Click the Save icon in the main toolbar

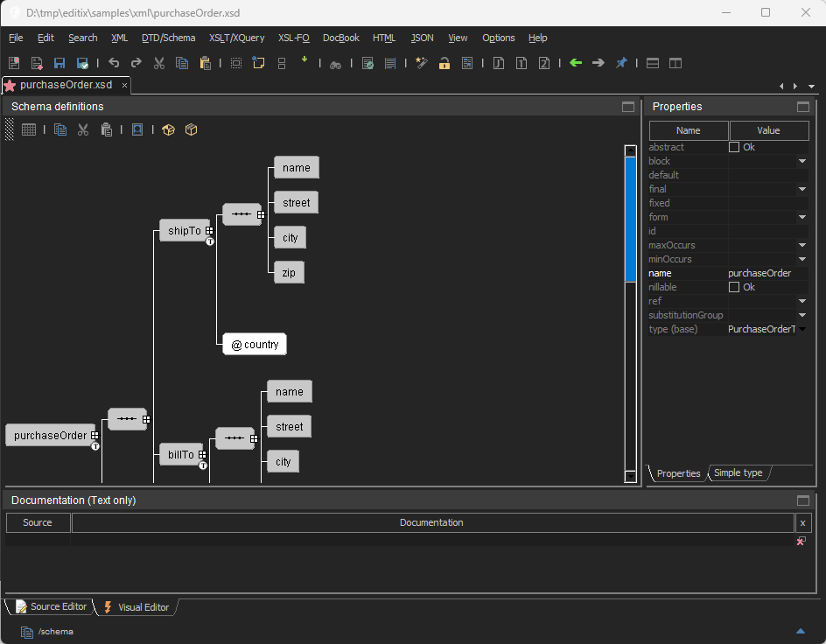tap(59, 63)
